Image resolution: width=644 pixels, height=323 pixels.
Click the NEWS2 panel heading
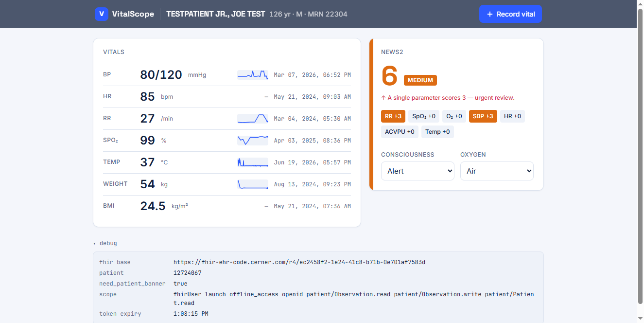[x=392, y=52]
